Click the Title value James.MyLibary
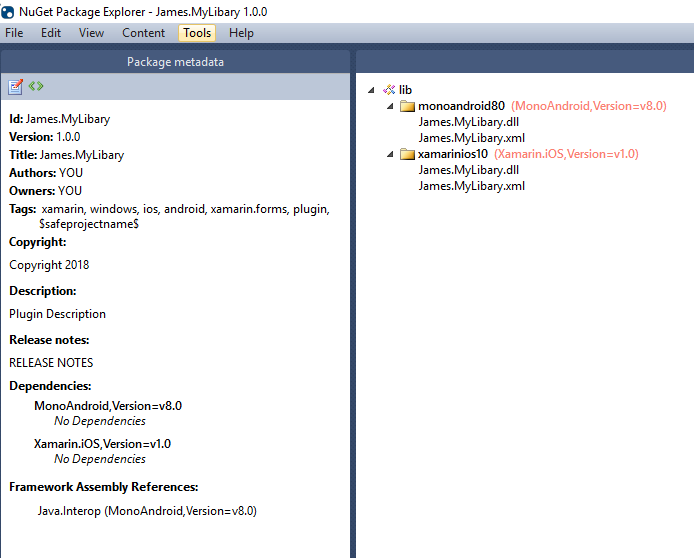The height and width of the screenshot is (558, 694). click(82, 154)
